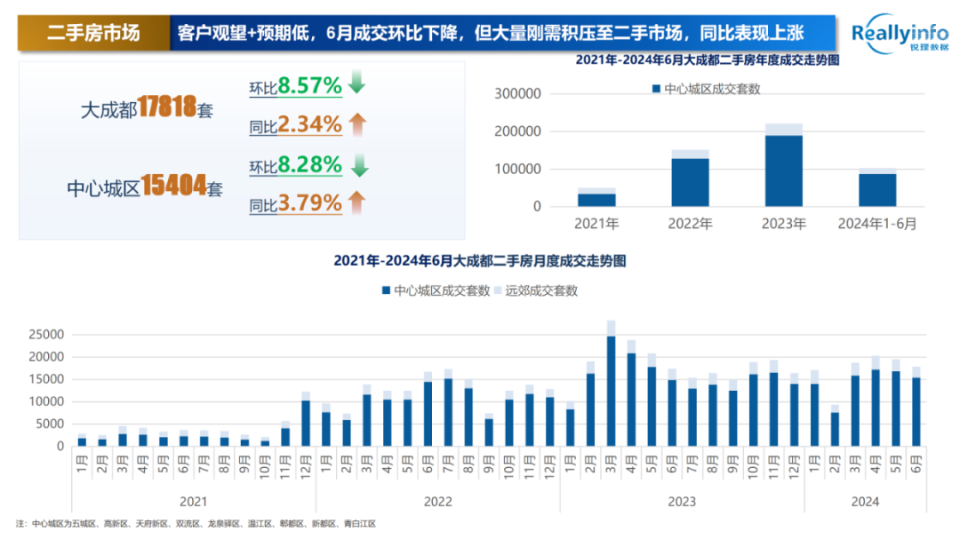Click the orange up arrow beside 同比3.79%
960x540 pixels.
(x=357, y=203)
